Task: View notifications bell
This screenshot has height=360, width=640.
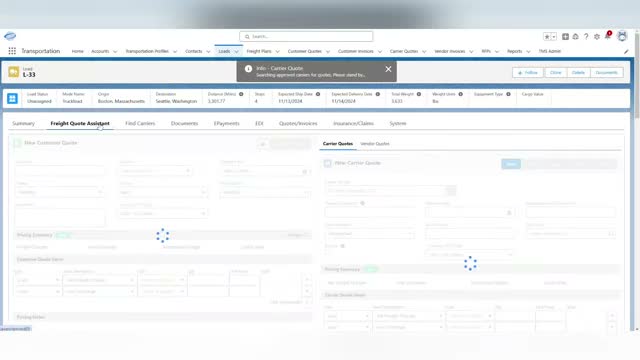Action: pyautogui.click(x=607, y=36)
